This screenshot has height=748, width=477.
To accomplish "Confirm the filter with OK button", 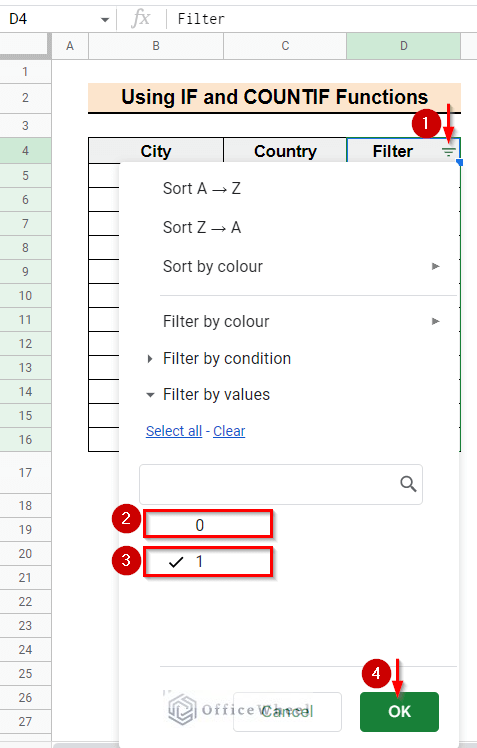I will (399, 712).
